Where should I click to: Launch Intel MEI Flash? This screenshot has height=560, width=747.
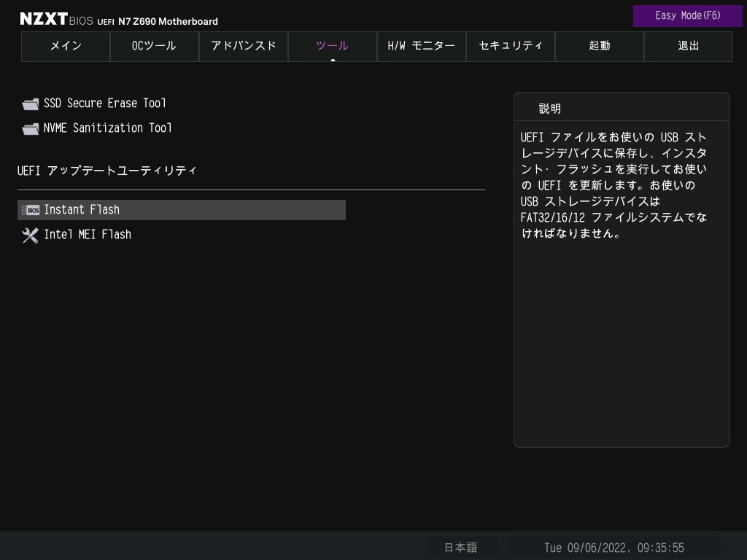88,234
